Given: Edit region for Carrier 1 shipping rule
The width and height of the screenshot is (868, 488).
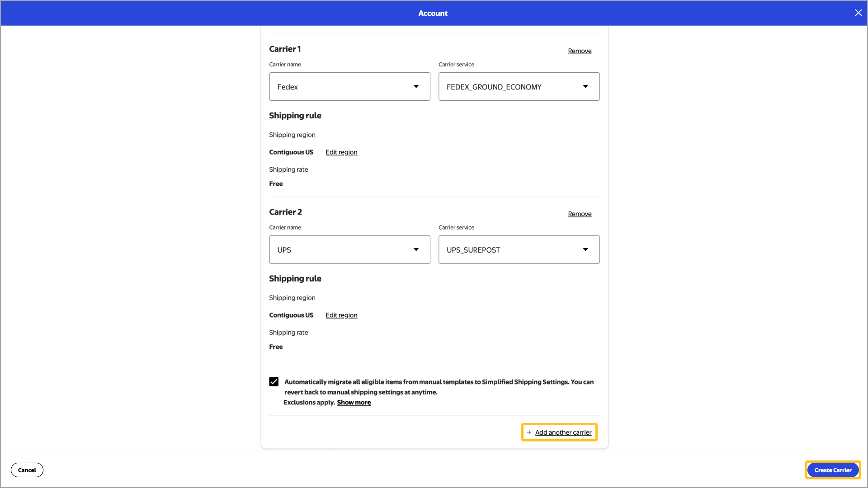Looking at the screenshot, I should [x=341, y=152].
